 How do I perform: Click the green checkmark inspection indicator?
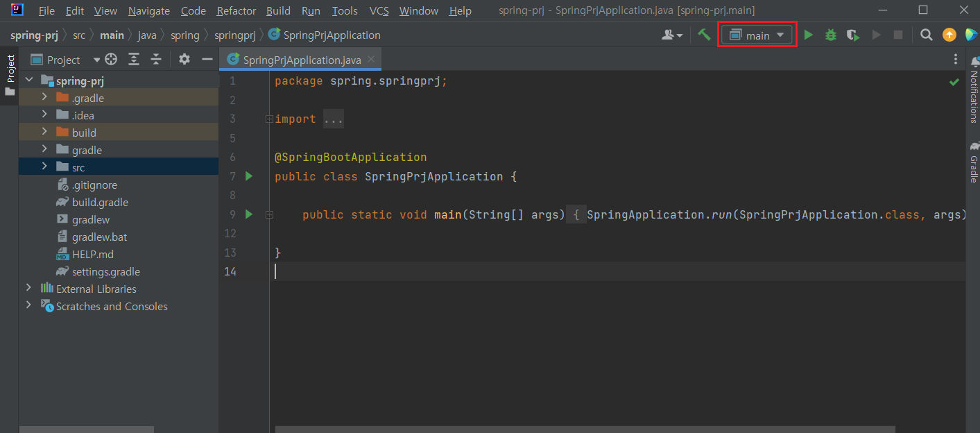click(954, 82)
